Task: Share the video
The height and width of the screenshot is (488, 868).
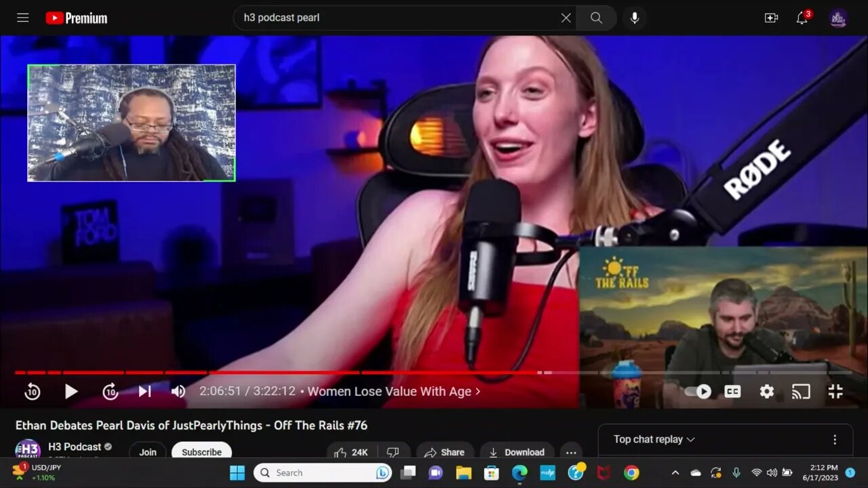Action: pos(445,452)
